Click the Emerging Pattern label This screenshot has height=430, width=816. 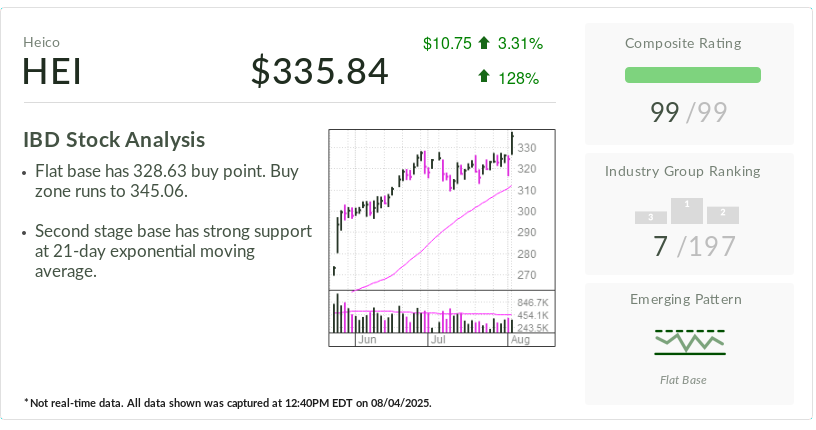[x=685, y=299]
